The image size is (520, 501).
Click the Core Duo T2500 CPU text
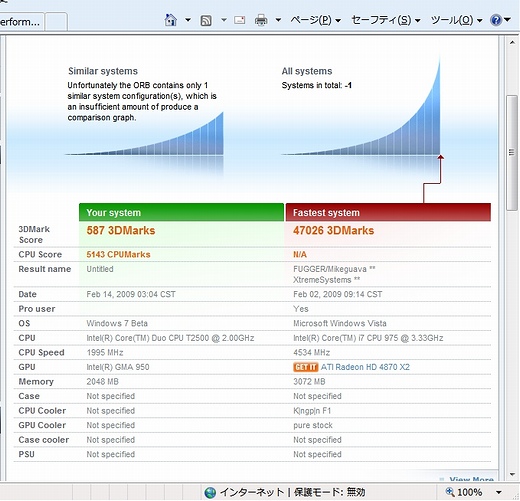pos(170,338)
